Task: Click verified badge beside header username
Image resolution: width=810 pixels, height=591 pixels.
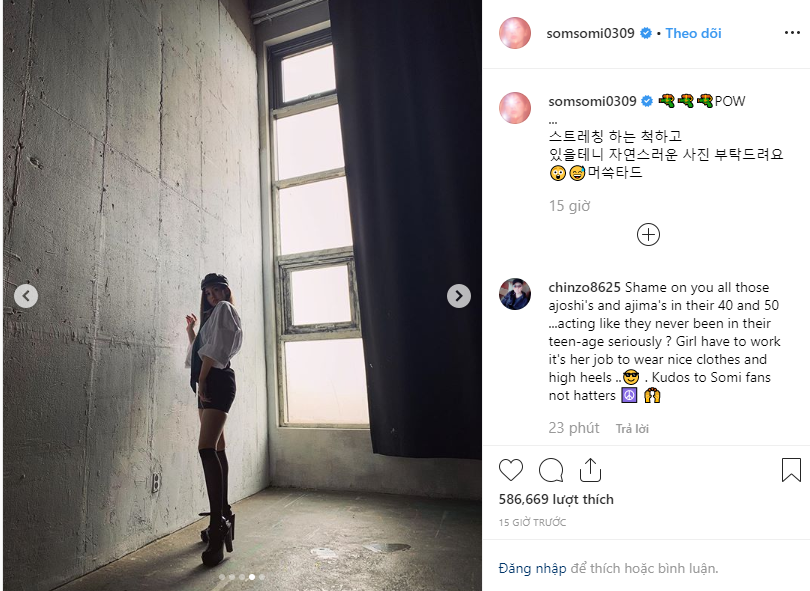Action: click(646, 33)
